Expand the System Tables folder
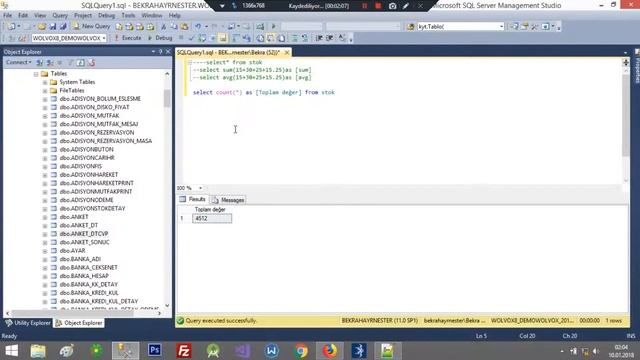 pos(45,82)
